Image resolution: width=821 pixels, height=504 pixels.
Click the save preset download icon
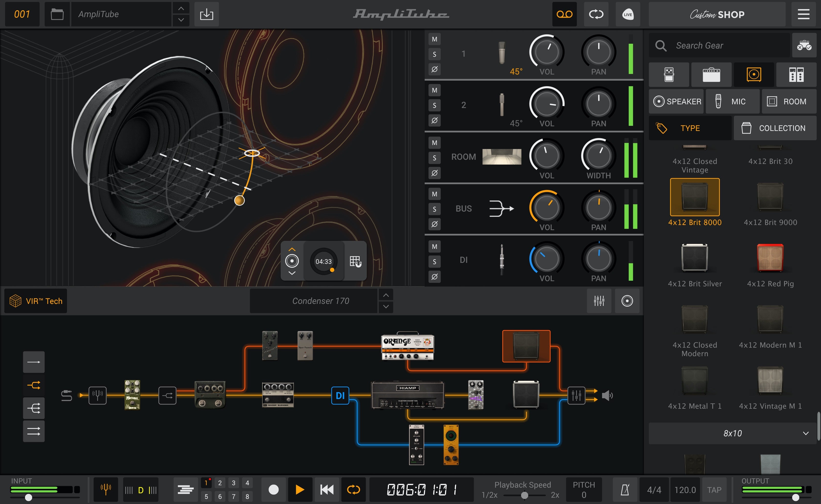tap(207, 14)
